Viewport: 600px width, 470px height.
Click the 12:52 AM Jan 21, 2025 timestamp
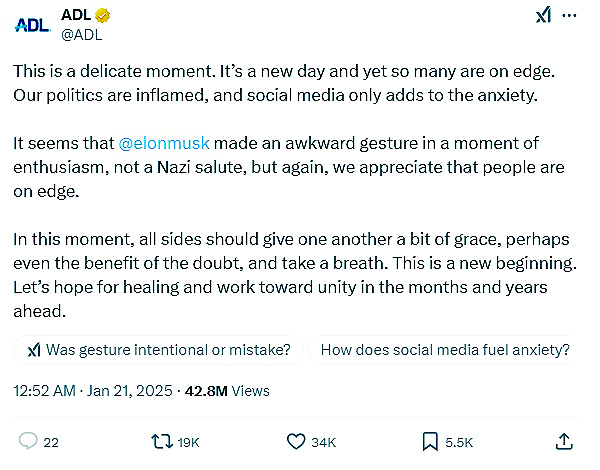pos(92,389)
